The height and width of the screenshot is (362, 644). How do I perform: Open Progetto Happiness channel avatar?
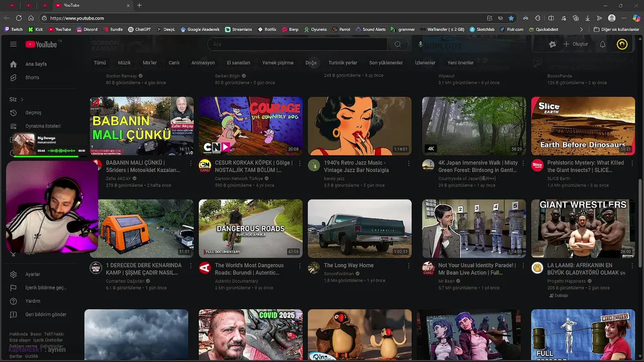point(537,267)
